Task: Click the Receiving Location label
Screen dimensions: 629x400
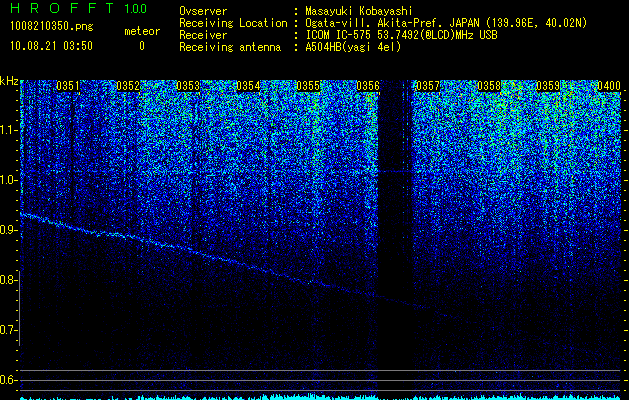Action: coord(233,23)
